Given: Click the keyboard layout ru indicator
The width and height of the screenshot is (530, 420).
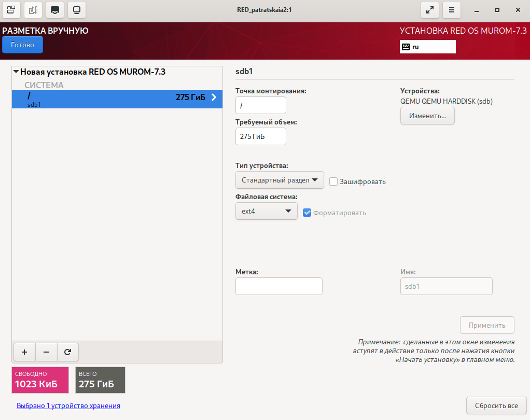Looking at the screenshot, I should 428,47.
